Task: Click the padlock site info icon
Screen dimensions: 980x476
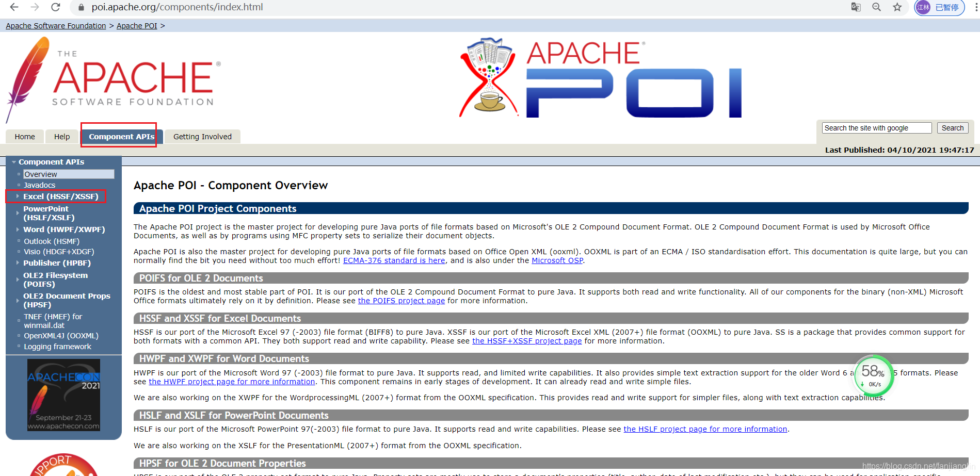Action: click(x=81, y=7)
